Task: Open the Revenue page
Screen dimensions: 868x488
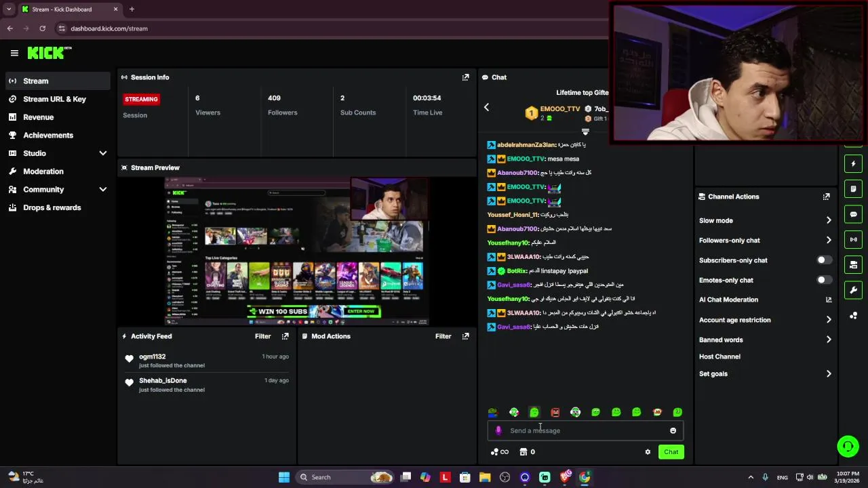Action: (58, 117)
